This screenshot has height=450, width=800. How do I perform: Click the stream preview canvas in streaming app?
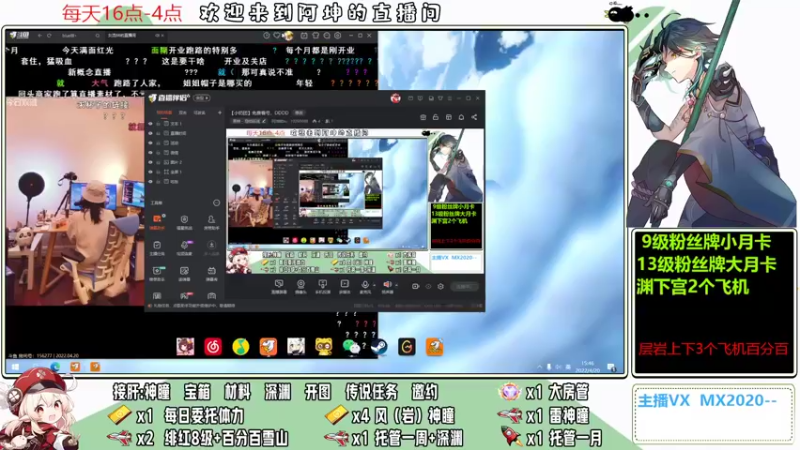pyautogui.click(x=355, y=201)
